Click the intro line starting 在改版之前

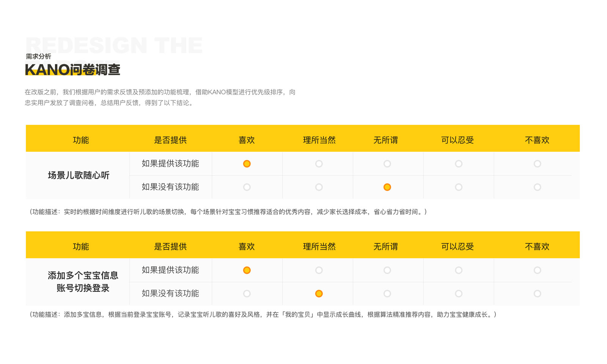coord(160,92)
